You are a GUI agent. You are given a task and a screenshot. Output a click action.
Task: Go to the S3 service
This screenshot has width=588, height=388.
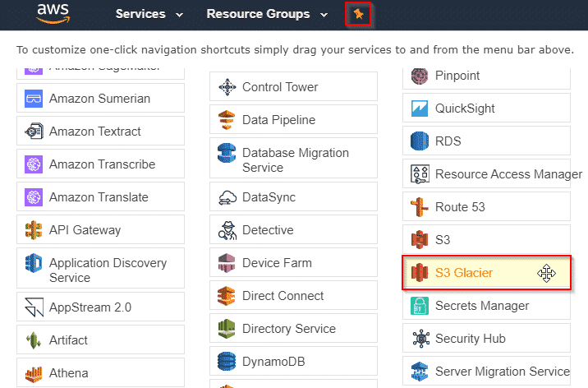click(x=443, y=240)
